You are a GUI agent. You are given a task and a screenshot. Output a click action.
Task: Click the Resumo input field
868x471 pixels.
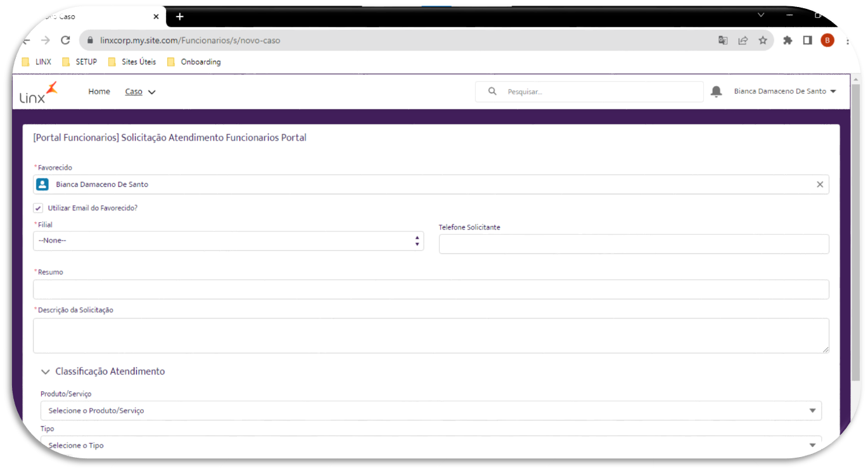(x=431, y=289)
